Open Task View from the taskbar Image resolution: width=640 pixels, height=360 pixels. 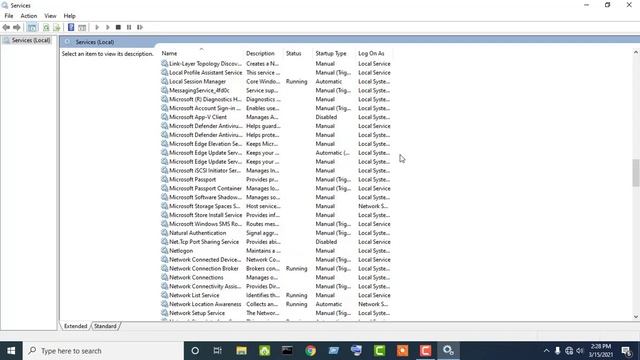[x=218, y=351]
